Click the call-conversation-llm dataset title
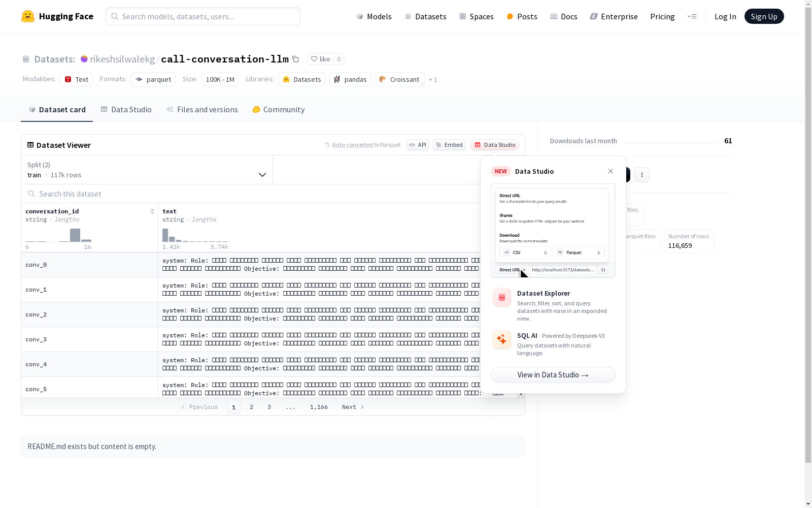Screen dimensions: 812x508 [225, 59]
